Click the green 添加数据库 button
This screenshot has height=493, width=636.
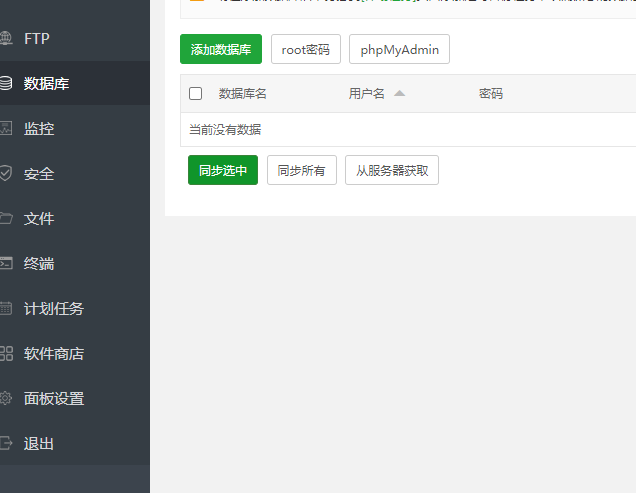[221, 49]
